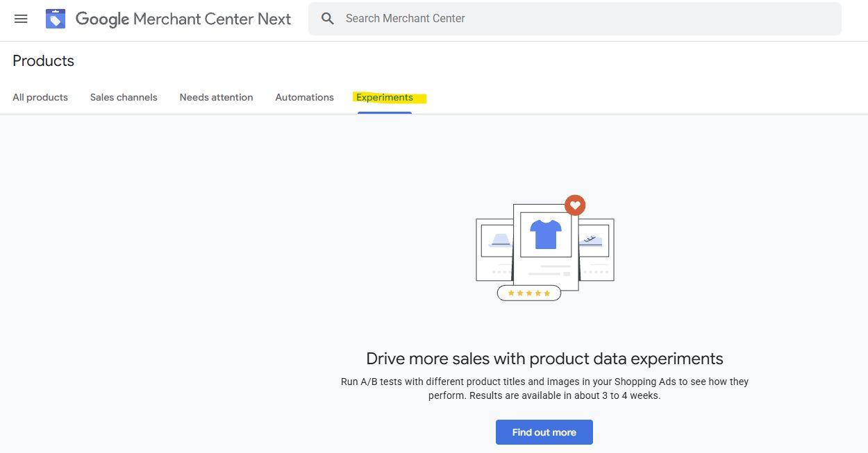868x453 pixels.
Task: Click the Drive more sales headline
Action: pos(544,359)
